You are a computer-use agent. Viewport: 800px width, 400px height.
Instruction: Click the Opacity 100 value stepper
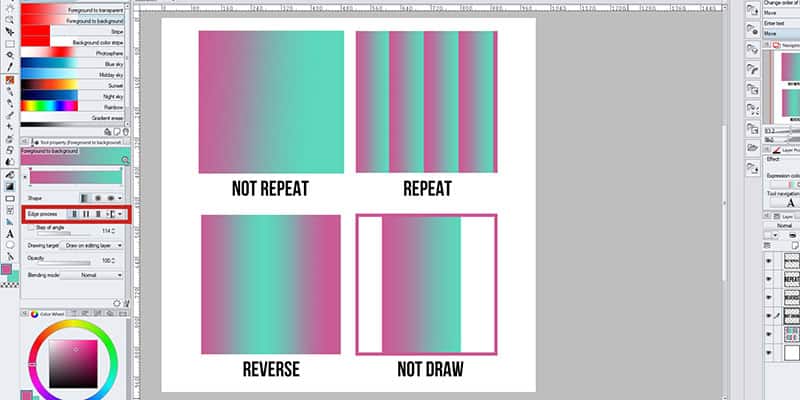114,261
